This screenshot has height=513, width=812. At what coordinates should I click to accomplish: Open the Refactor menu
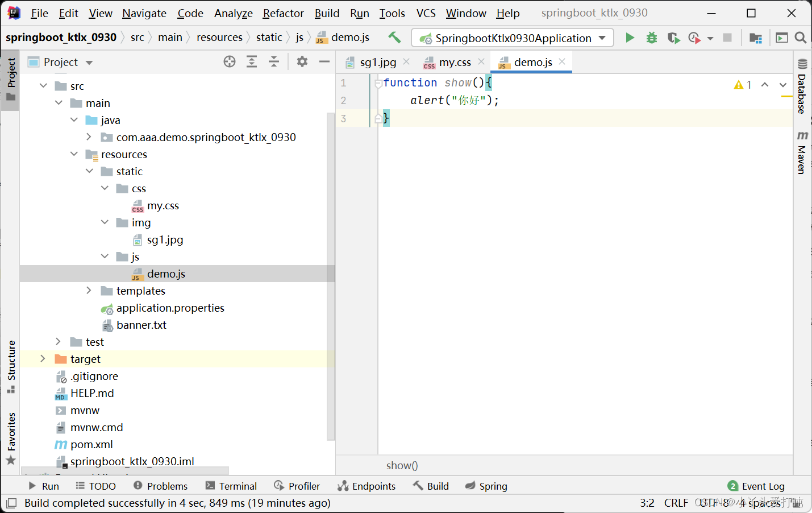tap(283, 13)
